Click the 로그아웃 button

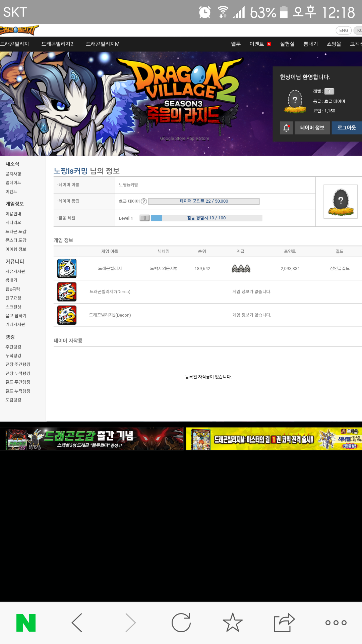(x=347, y=128)
